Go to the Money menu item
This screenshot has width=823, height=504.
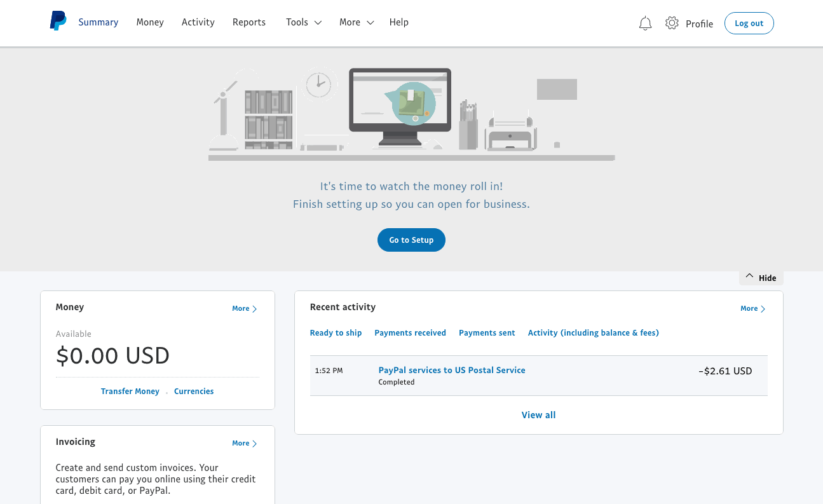click(150, 22)
